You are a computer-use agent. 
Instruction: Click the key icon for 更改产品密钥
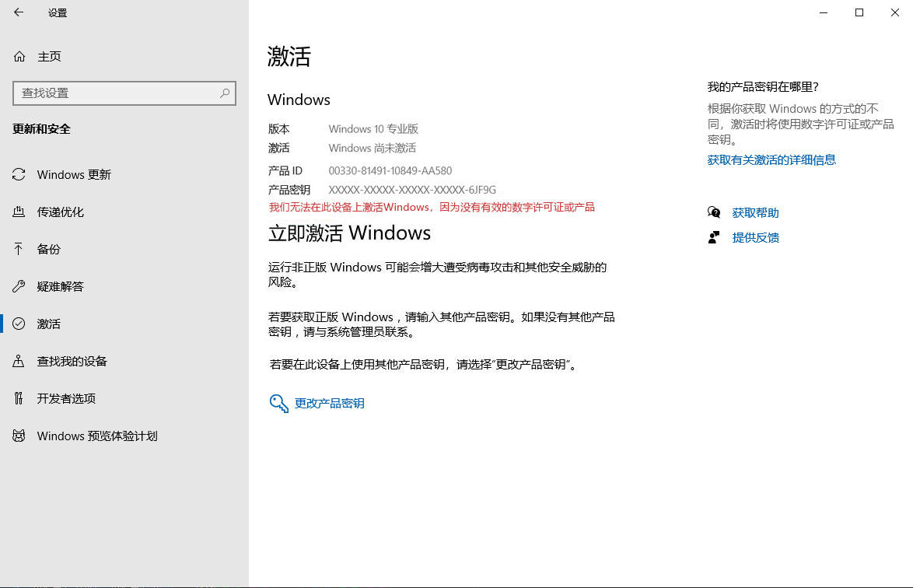click(x=279, y=403)
